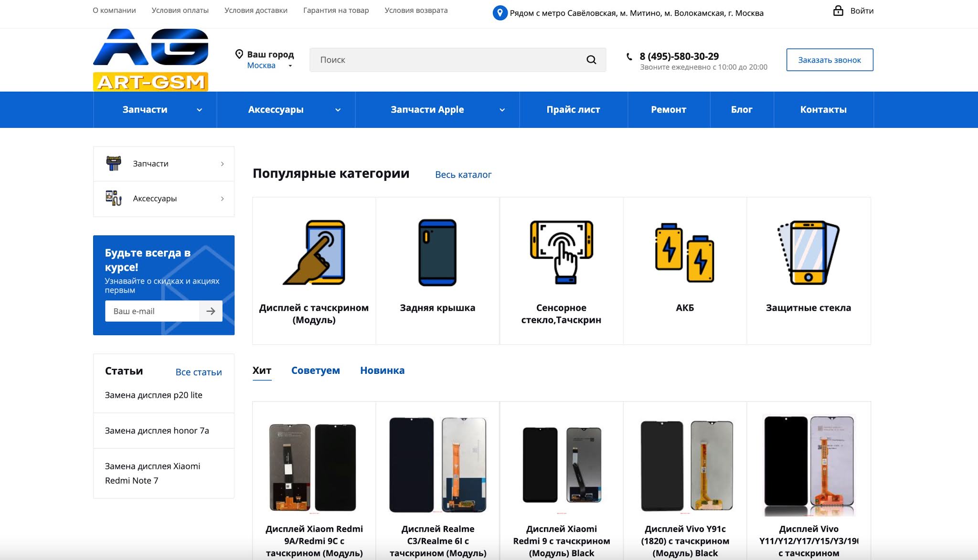Open article Замена дисплея Xiaomi Redmi Note 7
The width and height of the screenshot is (978, 560).
pyautogui.click(x=153, y=473)
